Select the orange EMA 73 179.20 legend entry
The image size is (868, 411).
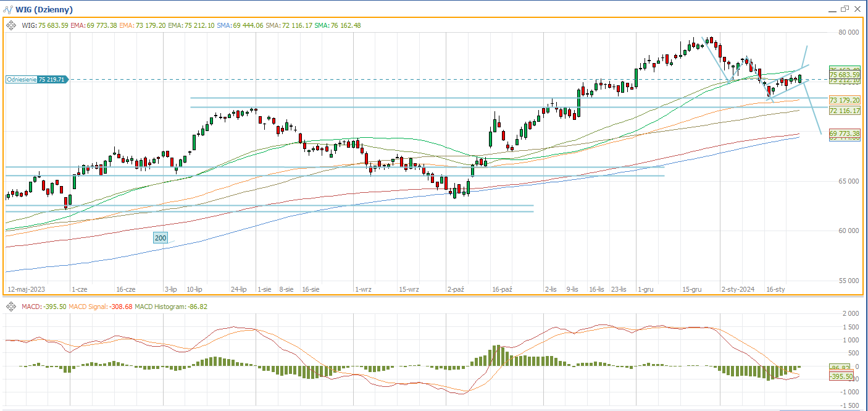click(x=142, y=25)
